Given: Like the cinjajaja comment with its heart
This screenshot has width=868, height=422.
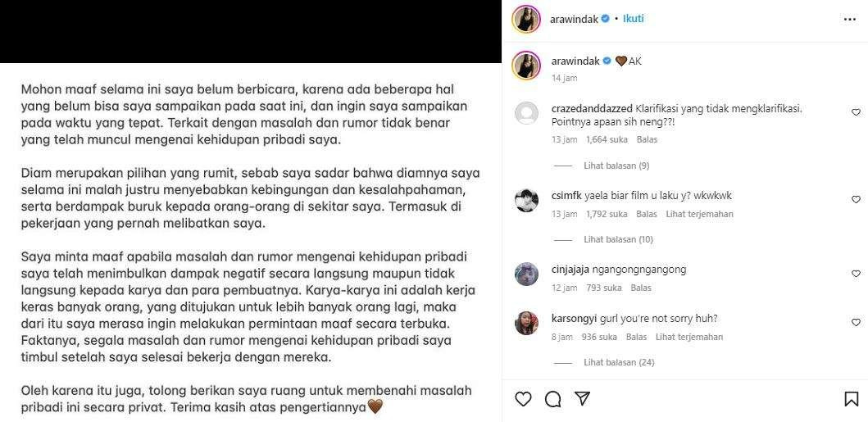Looking at the screenshot, I should 856,273.
